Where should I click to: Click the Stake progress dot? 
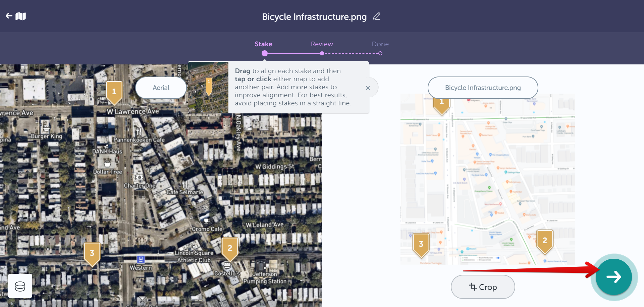tap(265, 53)
